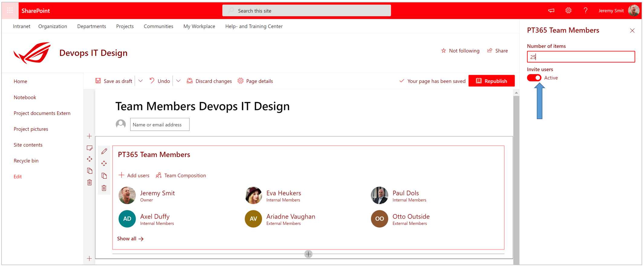
Task: Share the Devops IT Design site
Action: click(x=497, y=50)
